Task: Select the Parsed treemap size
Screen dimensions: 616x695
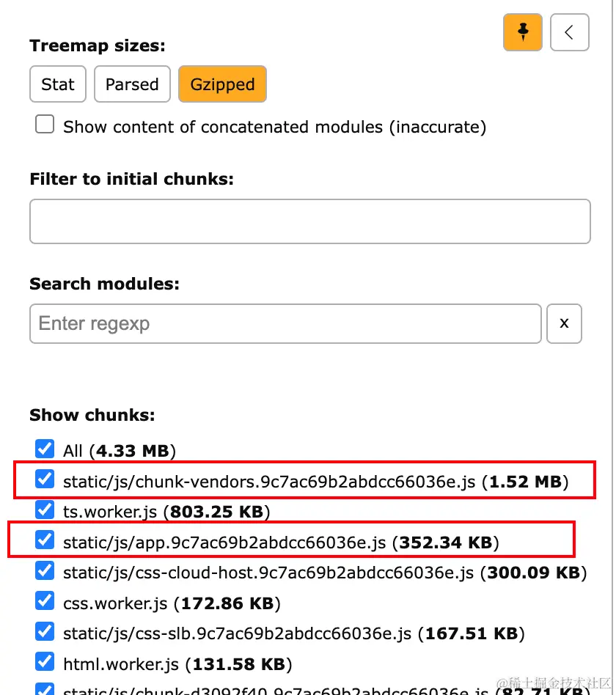Action: click(132, 84)
